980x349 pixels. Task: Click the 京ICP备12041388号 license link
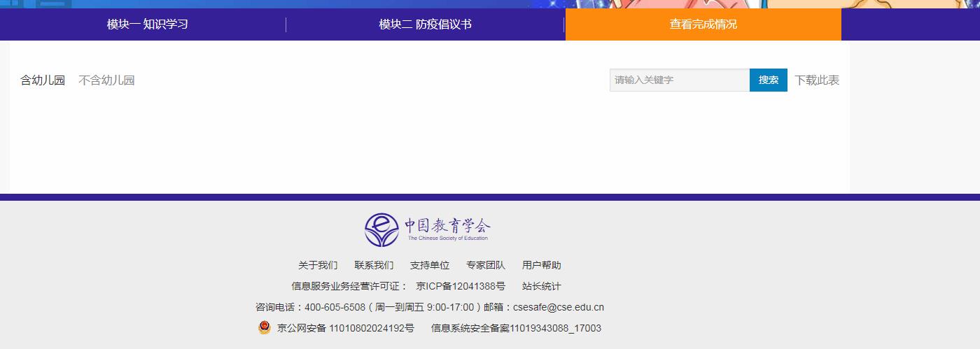pos(461,286)
